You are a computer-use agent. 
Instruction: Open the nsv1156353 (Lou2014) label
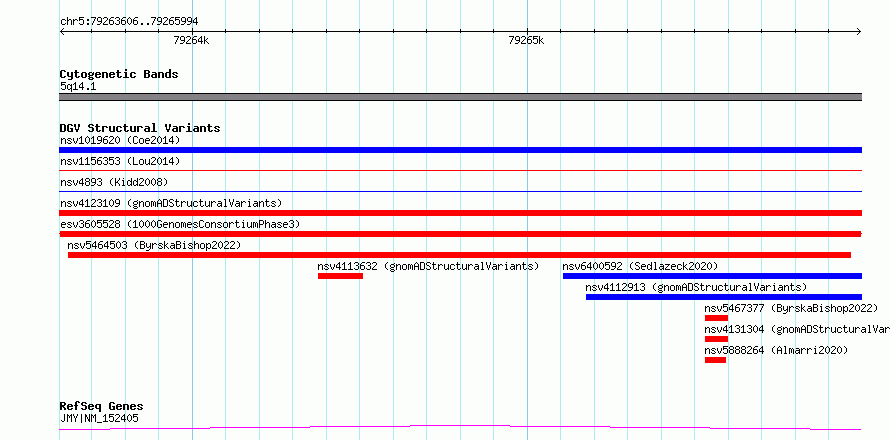click(x=120, y=161)
